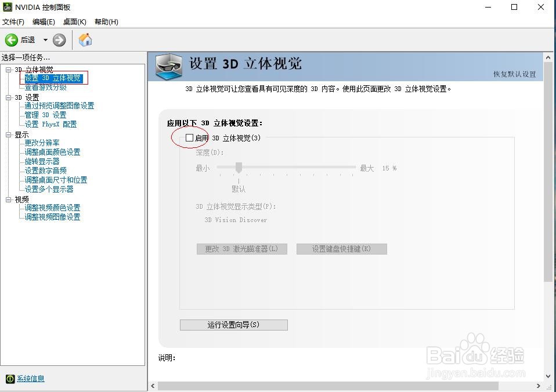The height and width of the screenshot is (392, 556).
Task: Select 设置 3D 立体视觉 tree item
Action: coord(53,78)
